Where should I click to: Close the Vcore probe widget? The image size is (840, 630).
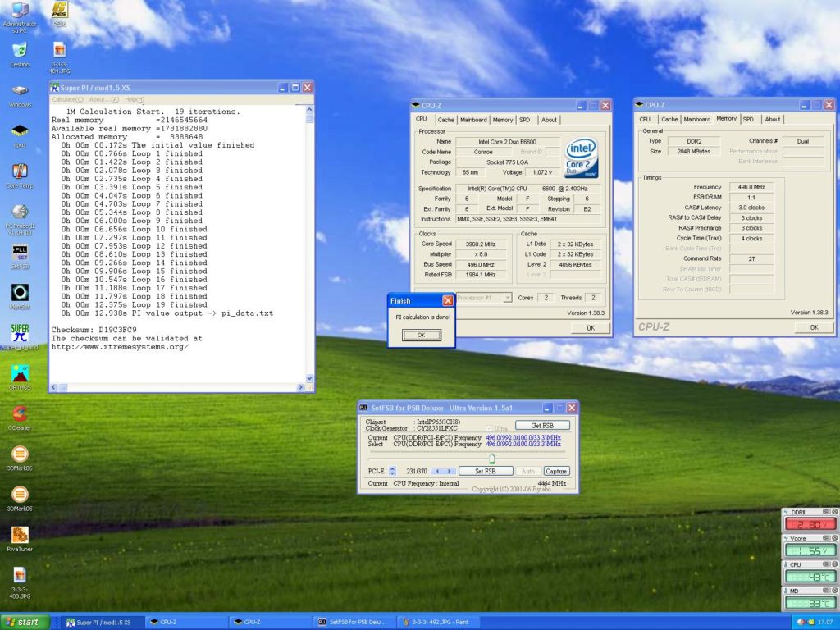coord(834,538)
